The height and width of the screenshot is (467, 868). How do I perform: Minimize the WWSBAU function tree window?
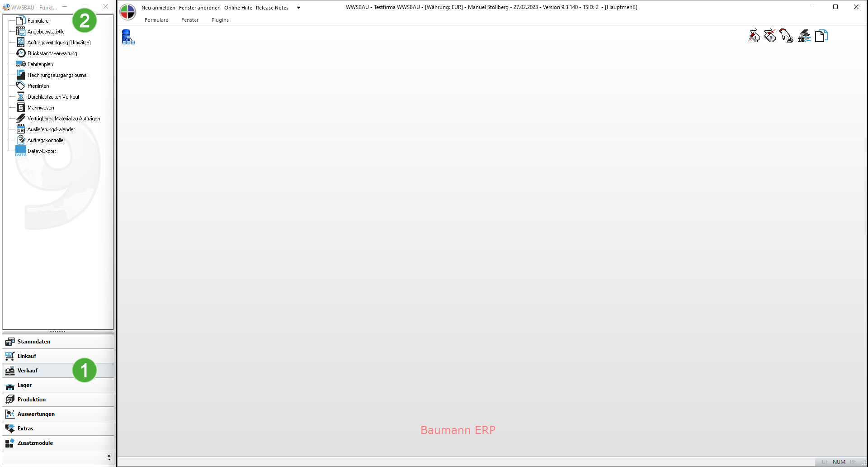click(65, 7)
